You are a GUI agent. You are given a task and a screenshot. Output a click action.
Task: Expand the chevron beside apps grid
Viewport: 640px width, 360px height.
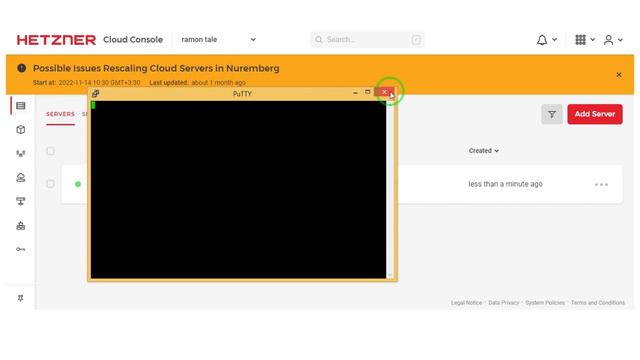(593, 40)
